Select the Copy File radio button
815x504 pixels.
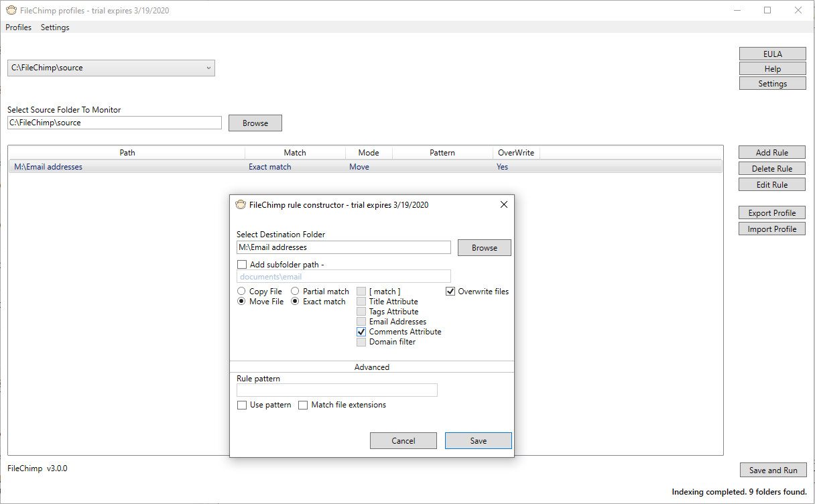click(241, 292)
